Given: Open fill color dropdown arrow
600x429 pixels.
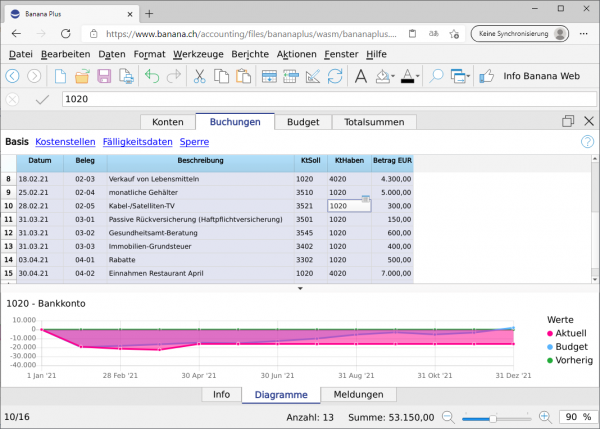Looking at the screenshot, I should pyautogui.click(x=393, y=76).
